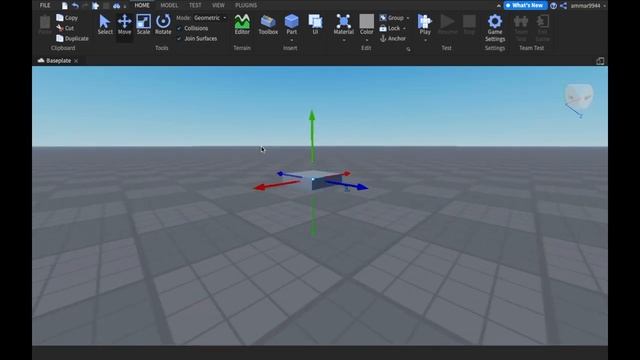The image size is (640, 360).
Task: Click the binoculars find icon in title bar
Action: (x=116, y=6)
